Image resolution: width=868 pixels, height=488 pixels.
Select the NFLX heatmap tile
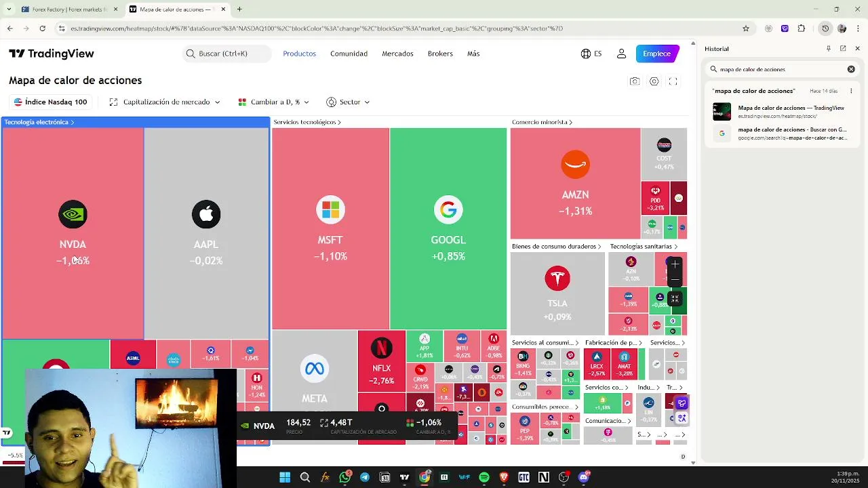382,361
